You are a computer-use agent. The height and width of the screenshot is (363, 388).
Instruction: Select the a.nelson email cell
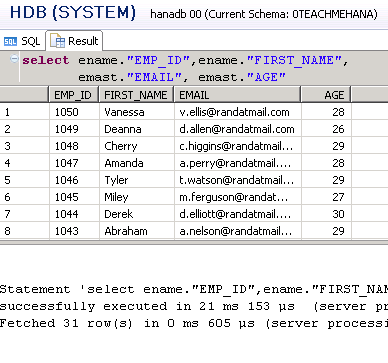pos(238,231)
